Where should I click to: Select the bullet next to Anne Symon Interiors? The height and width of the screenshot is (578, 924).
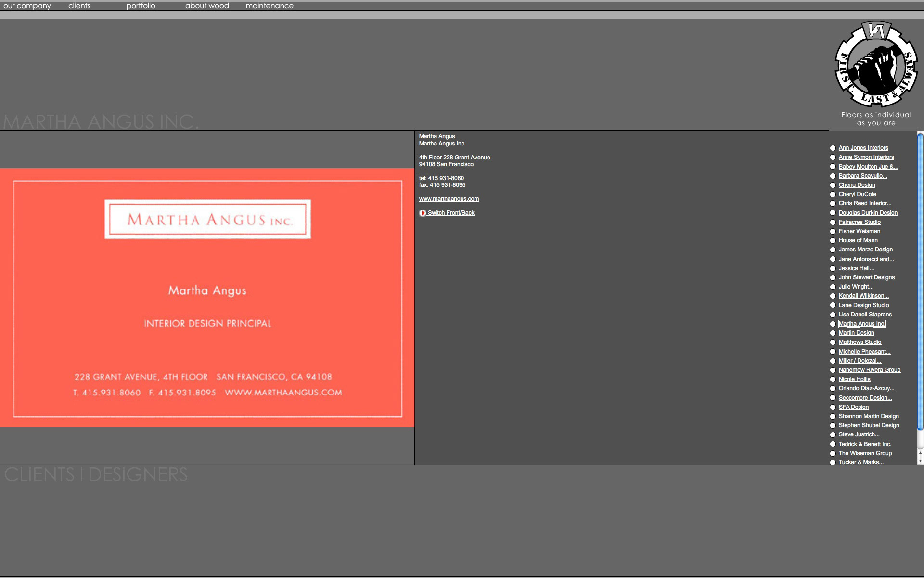point(833,158)
